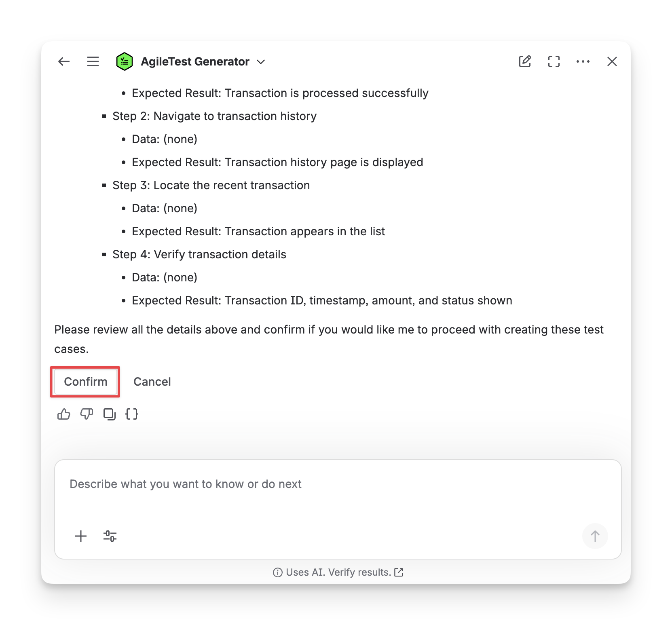
Task: Add attachment using plus icon
Action: (x=81, y=536)
